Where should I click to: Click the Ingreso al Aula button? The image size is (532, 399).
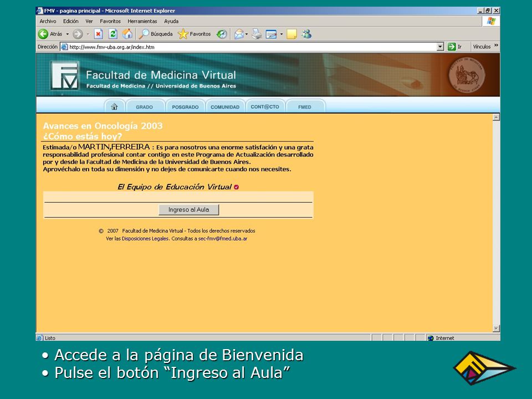point(188,209)
